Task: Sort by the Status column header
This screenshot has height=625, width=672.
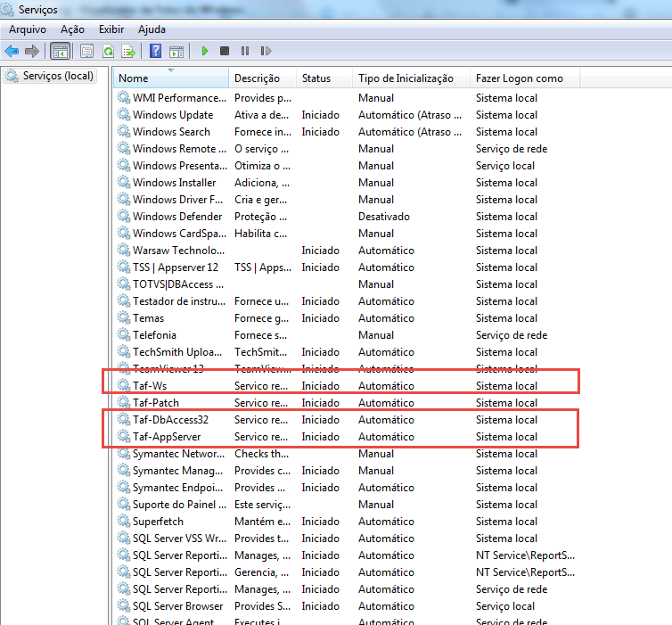Action: pyautogui.click(x=324, y=78)
